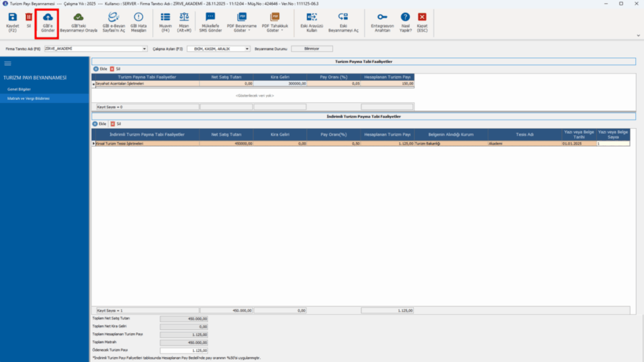
Task: Click Ekle in Turizm Payına Tabi Faaliyetler
Action: tap(100, 69)
